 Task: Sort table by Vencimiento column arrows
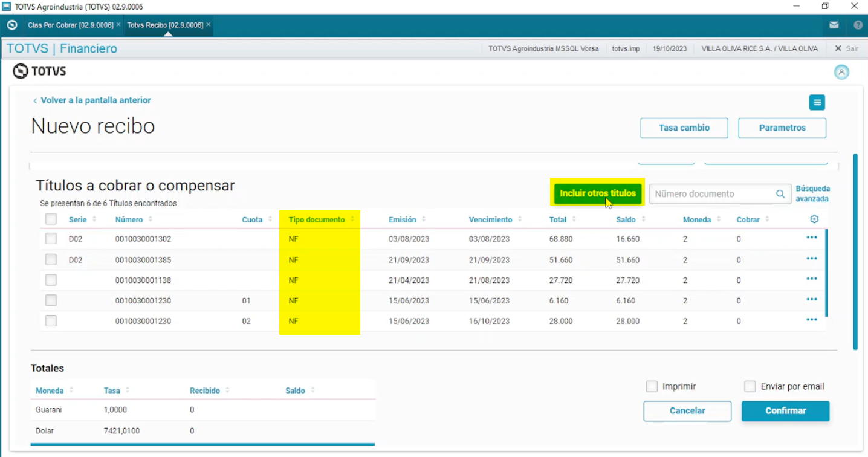pos(520,219)
